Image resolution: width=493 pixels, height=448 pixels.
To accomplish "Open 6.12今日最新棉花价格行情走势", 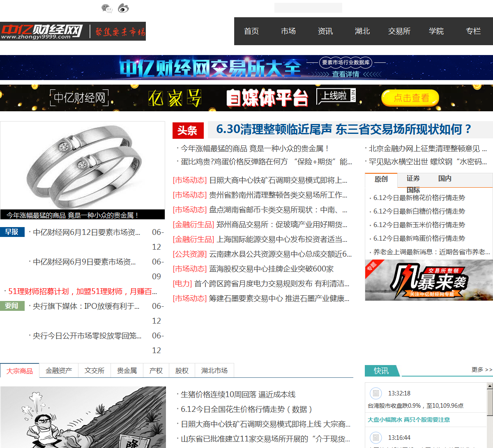I will pos(419,198).
